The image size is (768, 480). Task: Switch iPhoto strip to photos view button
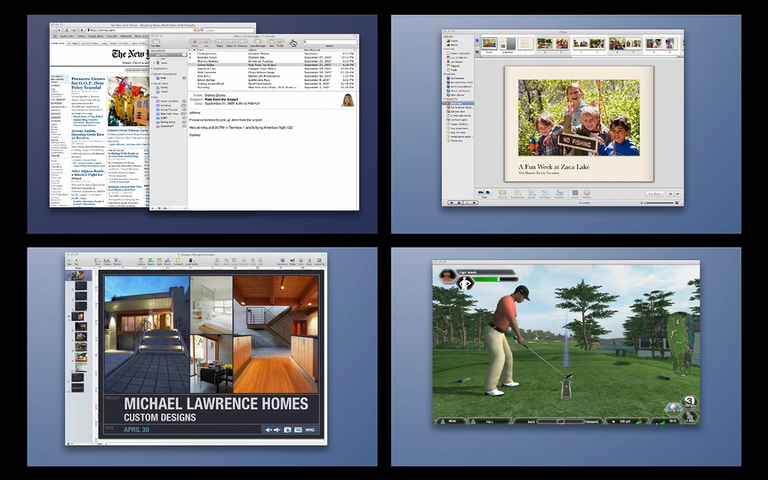coord(477,52)
